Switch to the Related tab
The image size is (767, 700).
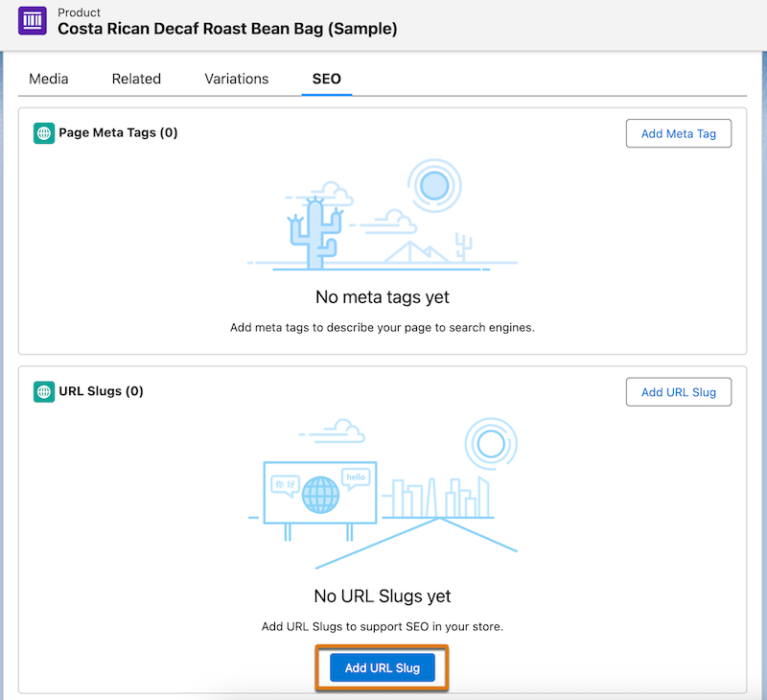pyautogui.click(x=136, y=79)
